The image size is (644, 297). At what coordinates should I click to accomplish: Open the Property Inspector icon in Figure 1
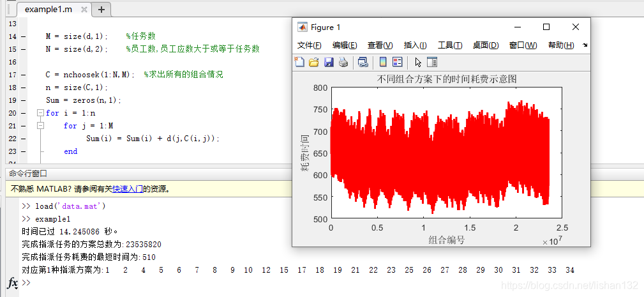(x=432, y=62)
